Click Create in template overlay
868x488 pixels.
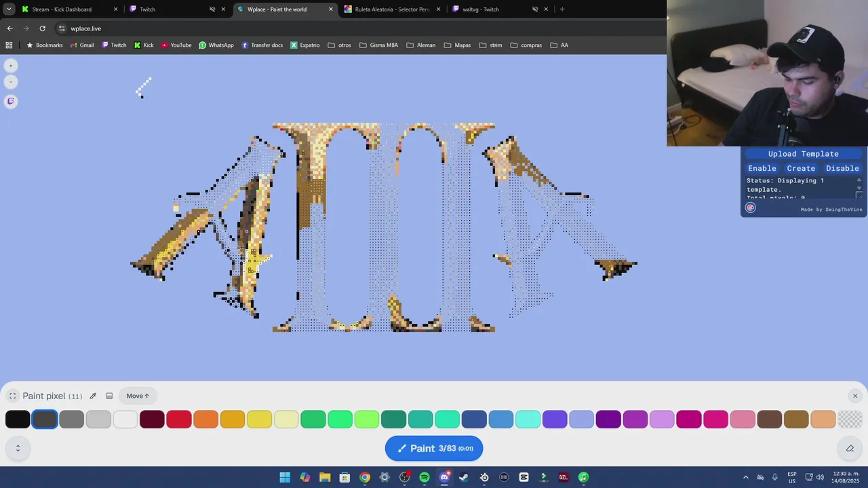point(801,168)
